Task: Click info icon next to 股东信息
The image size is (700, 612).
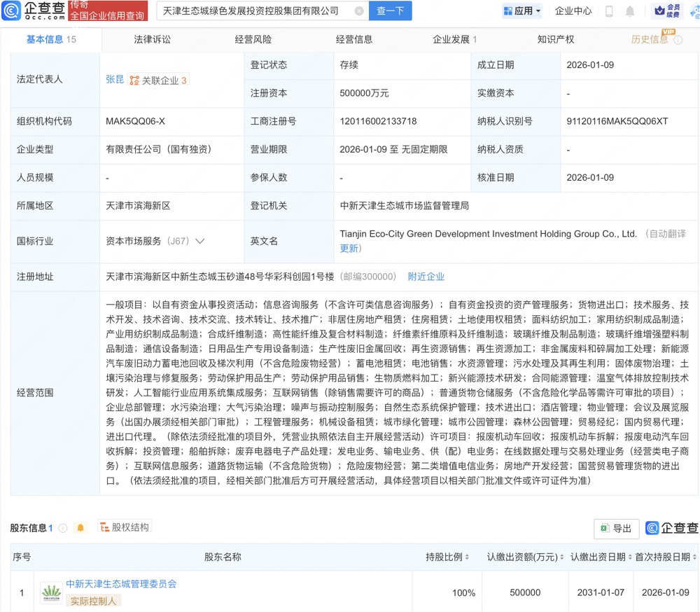Action: [64, 528]
